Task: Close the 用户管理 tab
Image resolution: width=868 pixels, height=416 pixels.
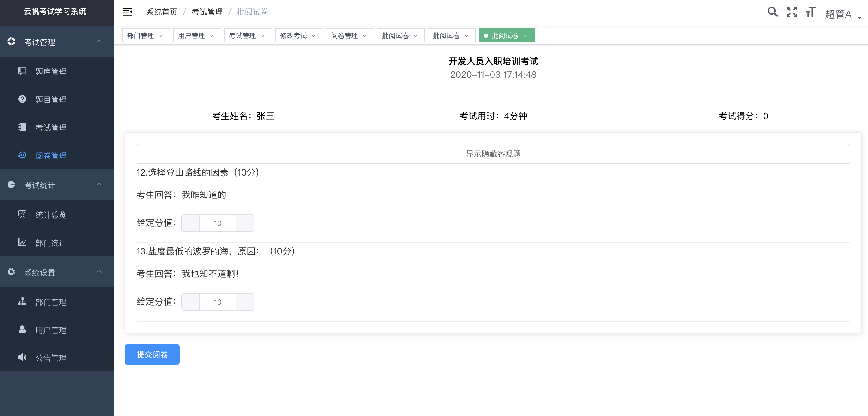Action: click(212, 35)
